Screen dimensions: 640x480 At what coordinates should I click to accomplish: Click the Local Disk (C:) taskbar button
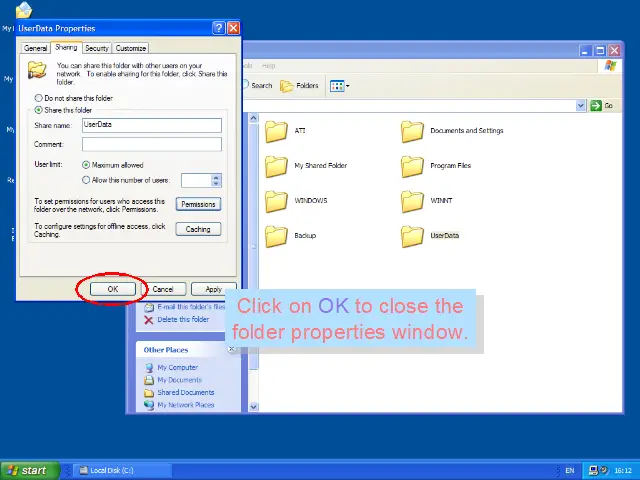[121, 470]
